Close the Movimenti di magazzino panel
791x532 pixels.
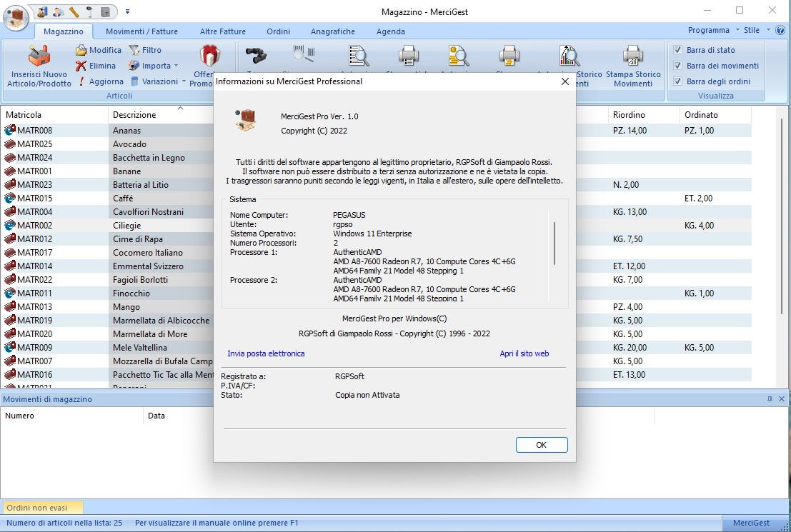click(x=782, y=399)
